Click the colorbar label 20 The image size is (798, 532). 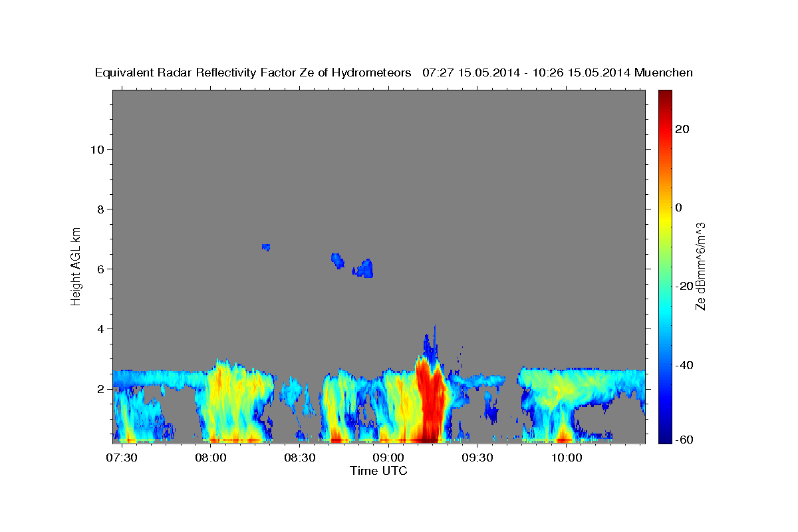[682, 129]
